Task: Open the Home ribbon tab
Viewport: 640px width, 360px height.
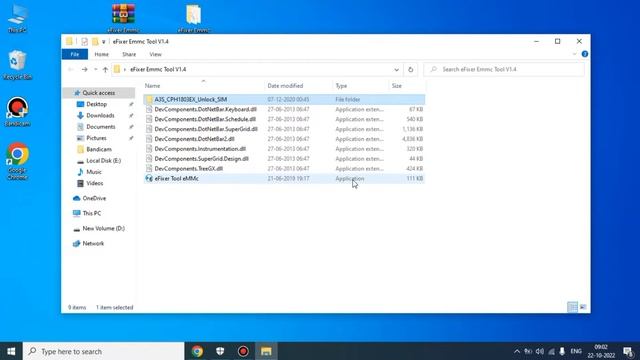Action: point(102,54)
